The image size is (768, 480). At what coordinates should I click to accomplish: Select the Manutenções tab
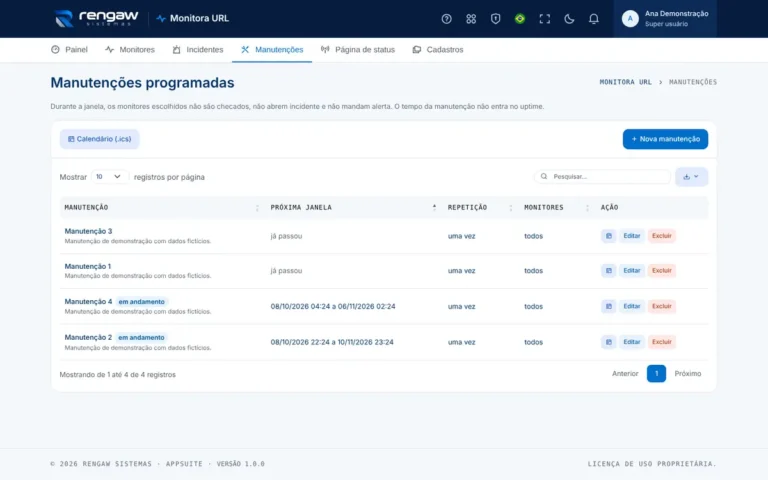point(272,49)
